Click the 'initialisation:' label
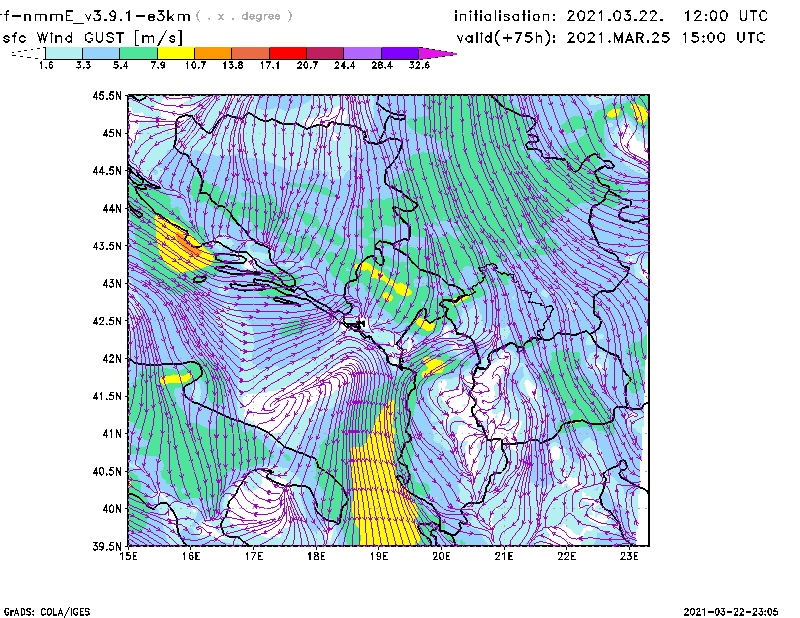The image size is (800, 618). (x=505, y=16)
